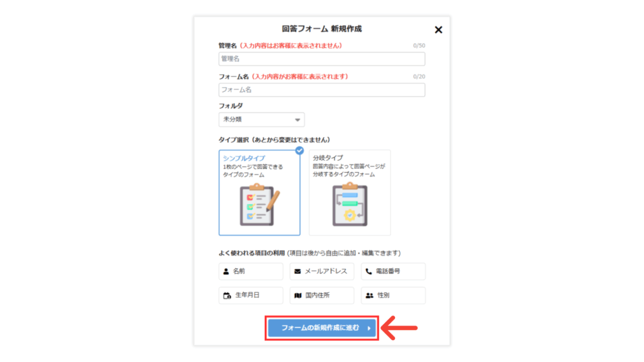
Task: Click the calendar icon for 生年月日
Action: (x=227, y=295)
